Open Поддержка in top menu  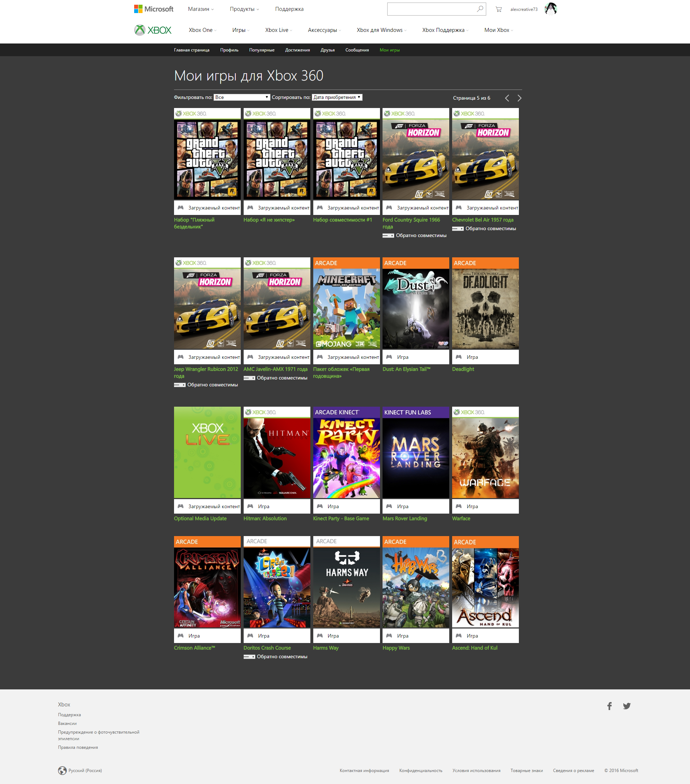(289, 9)
